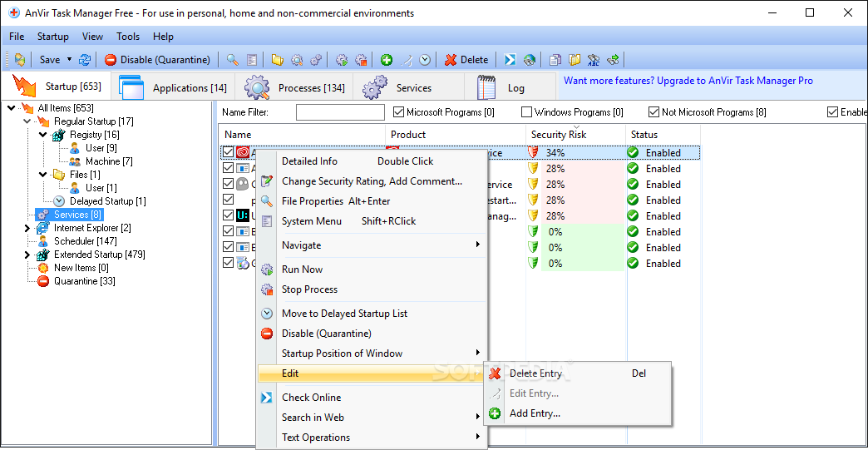Viewport: 868px width, 450px height.
Task: Collapse the All Items [653] tree node
Action: pyautogui.click(x=11, y=108)
